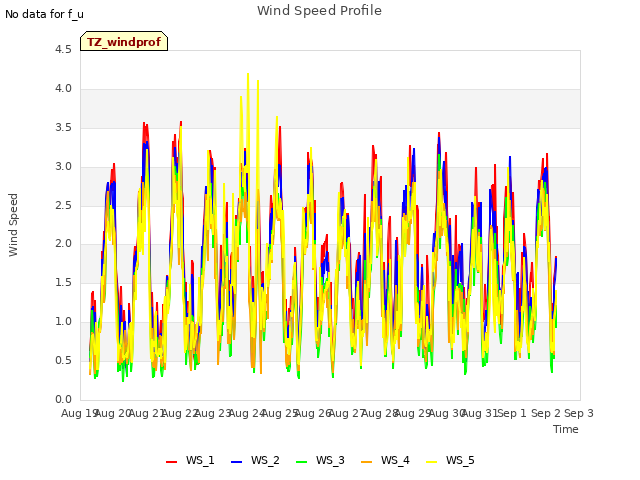The width and height of the screenshot is (640, 480).
Task: Click the Wind Speed y-axis label
Action: click(13, 225)
